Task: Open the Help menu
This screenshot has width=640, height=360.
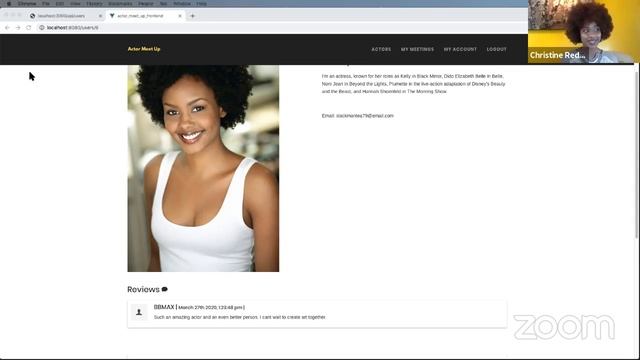Action: coord(202,3)
